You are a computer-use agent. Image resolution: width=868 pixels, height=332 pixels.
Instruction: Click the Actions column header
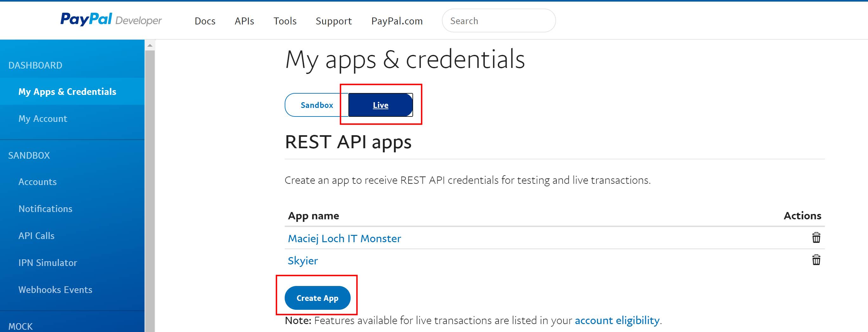pos(802,216)
